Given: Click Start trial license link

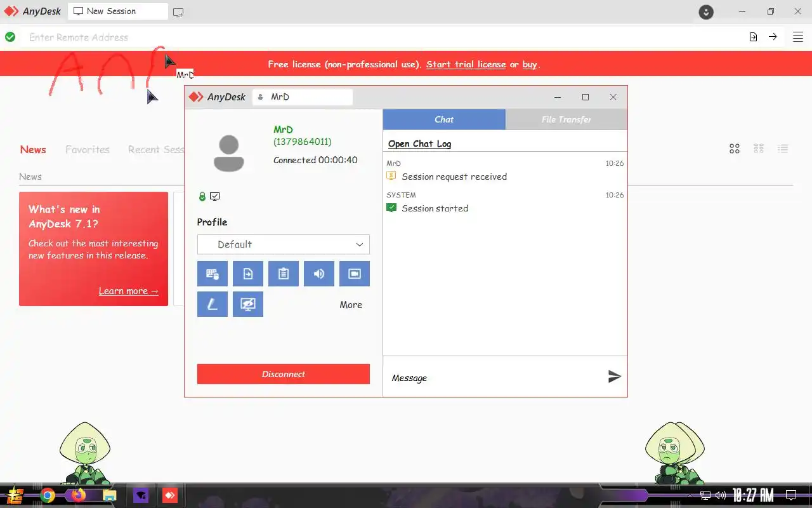Looking at the screenshot, I should coord(466,64).
